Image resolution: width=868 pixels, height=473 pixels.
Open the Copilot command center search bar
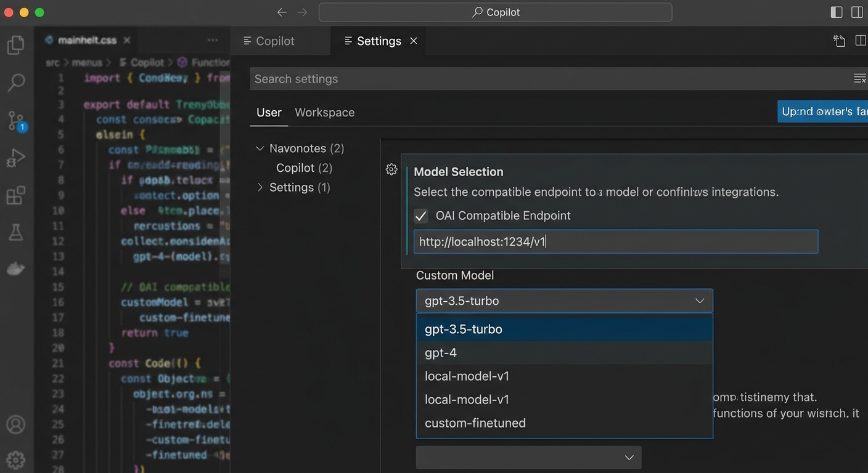495,12
